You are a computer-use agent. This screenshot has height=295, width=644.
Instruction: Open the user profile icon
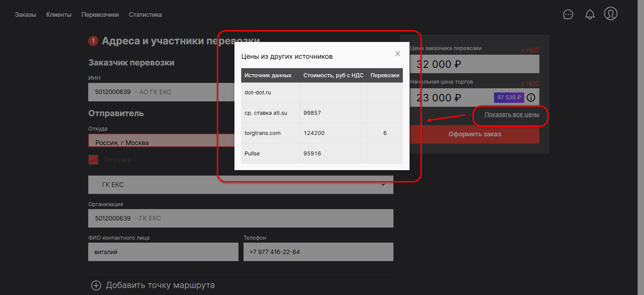[x=610, y=14]
